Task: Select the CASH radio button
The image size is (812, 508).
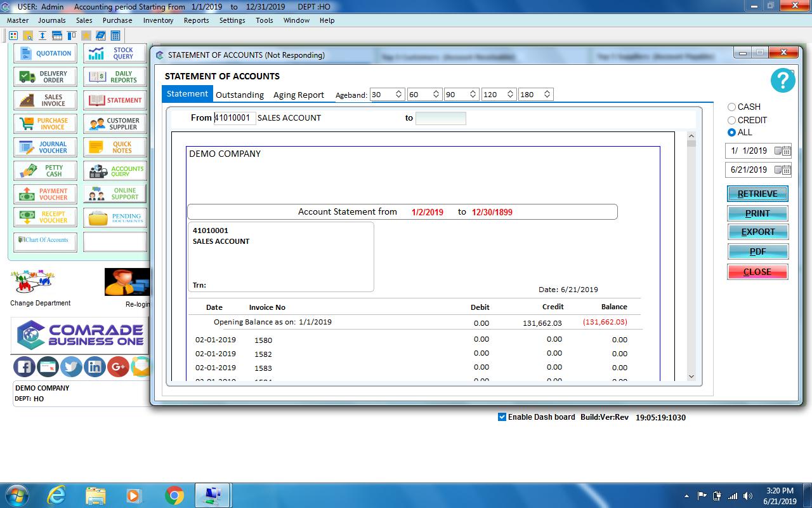Action: (x=731, y=107)
